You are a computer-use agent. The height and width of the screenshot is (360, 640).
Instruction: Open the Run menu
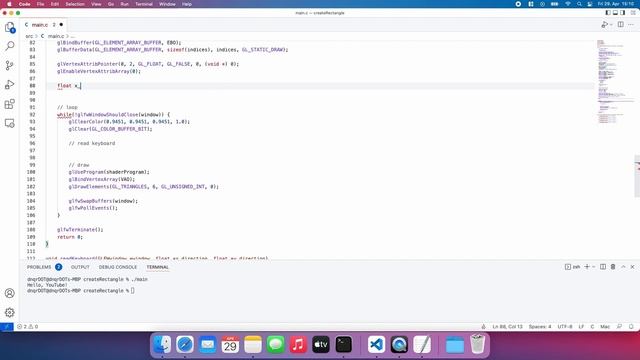(124, 4)
